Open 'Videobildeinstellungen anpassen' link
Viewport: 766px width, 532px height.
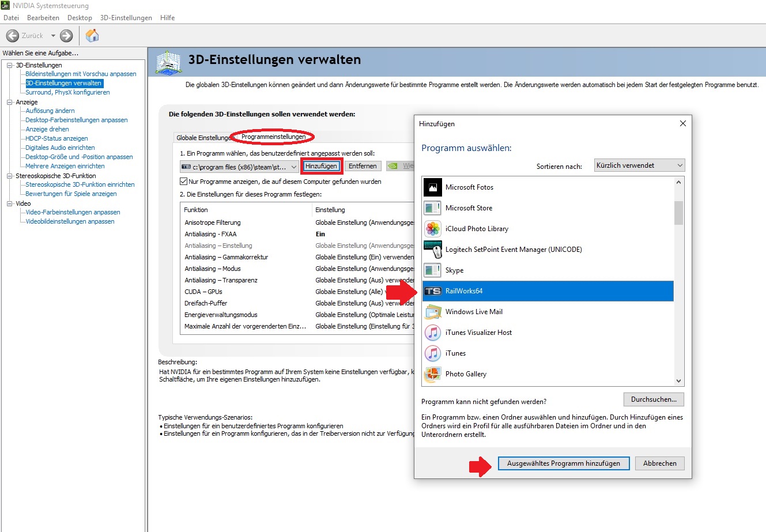[70, 221]
